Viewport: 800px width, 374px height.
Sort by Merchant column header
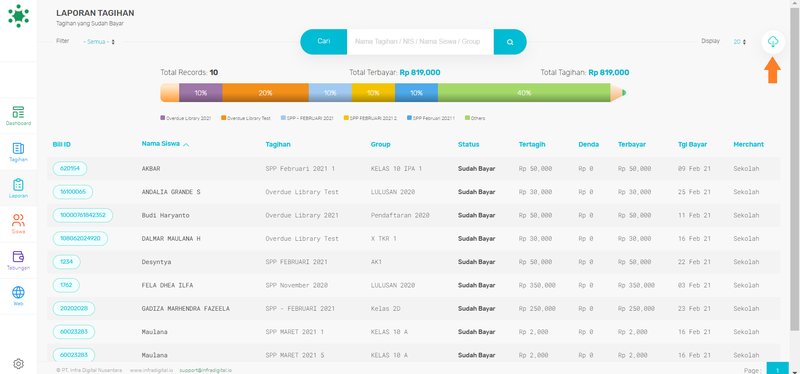[x=748, y=144]
